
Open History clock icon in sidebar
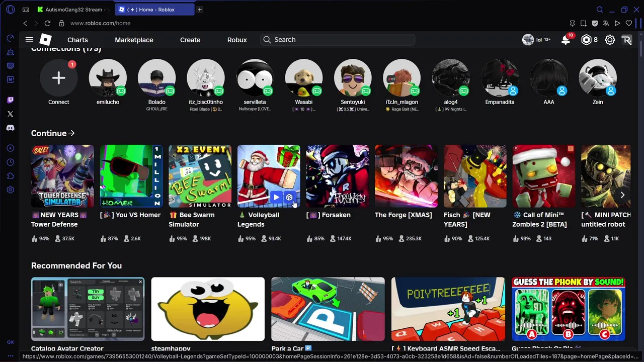10,162
